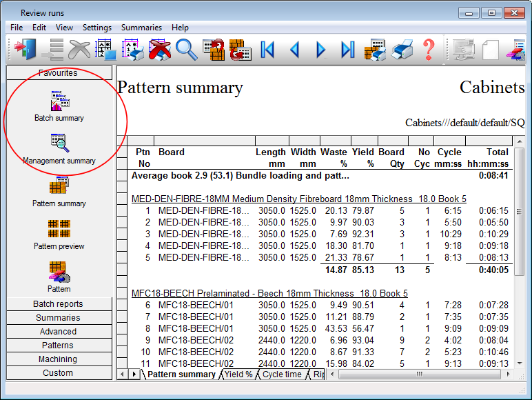
Task: Open the File menu
Action: coord(17,28)
